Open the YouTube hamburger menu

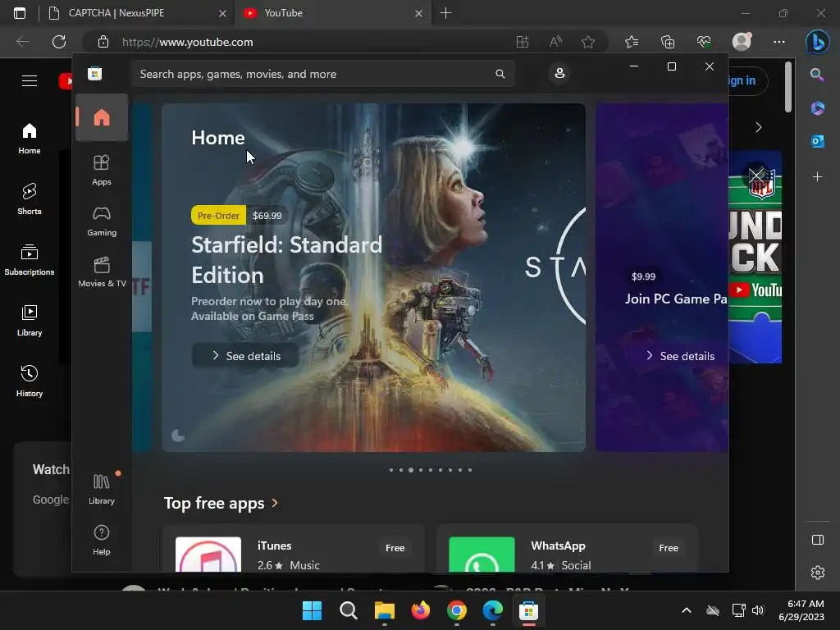[30, 81]
